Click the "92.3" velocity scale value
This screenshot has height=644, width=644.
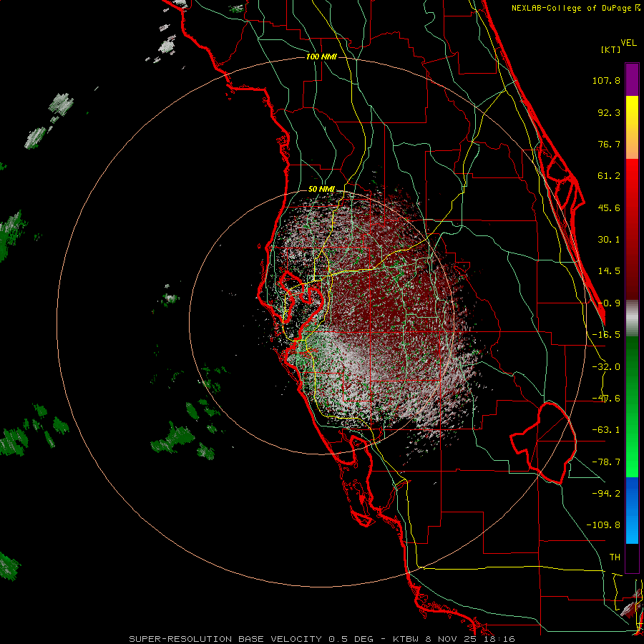click(x=609, y=112)
